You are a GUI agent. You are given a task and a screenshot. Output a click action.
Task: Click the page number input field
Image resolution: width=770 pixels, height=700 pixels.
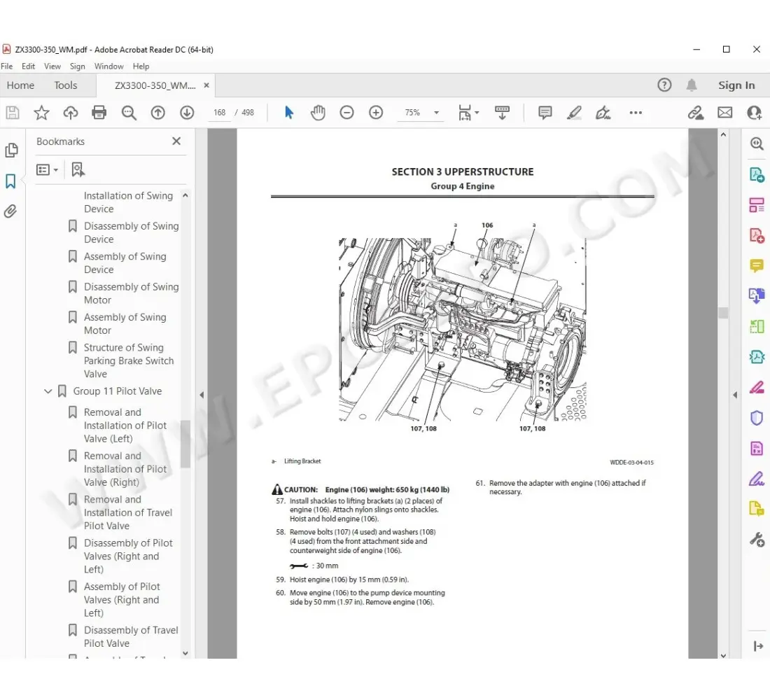point(220,113)
